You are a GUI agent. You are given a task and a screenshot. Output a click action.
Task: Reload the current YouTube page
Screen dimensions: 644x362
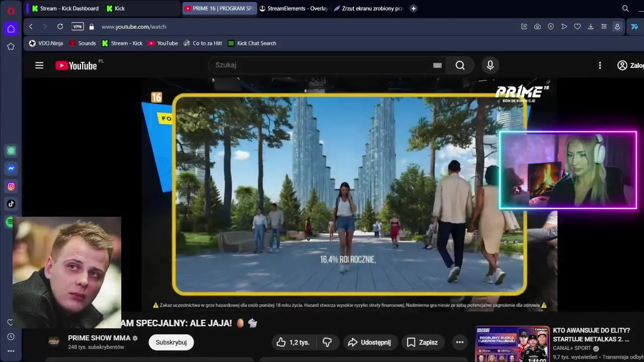click(x=60, y=27)
